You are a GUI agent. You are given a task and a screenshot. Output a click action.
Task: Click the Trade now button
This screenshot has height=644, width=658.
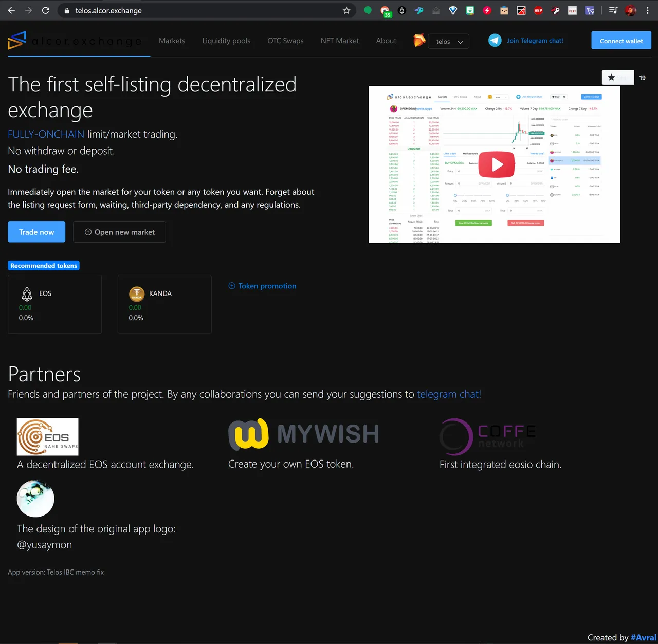pyautogui.click(x=36, y=232)
